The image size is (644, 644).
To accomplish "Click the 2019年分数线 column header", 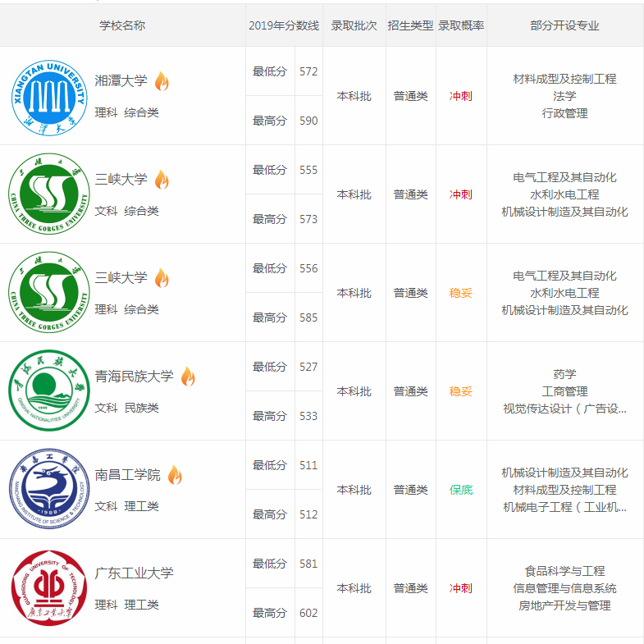I will [x=284, y=25].
